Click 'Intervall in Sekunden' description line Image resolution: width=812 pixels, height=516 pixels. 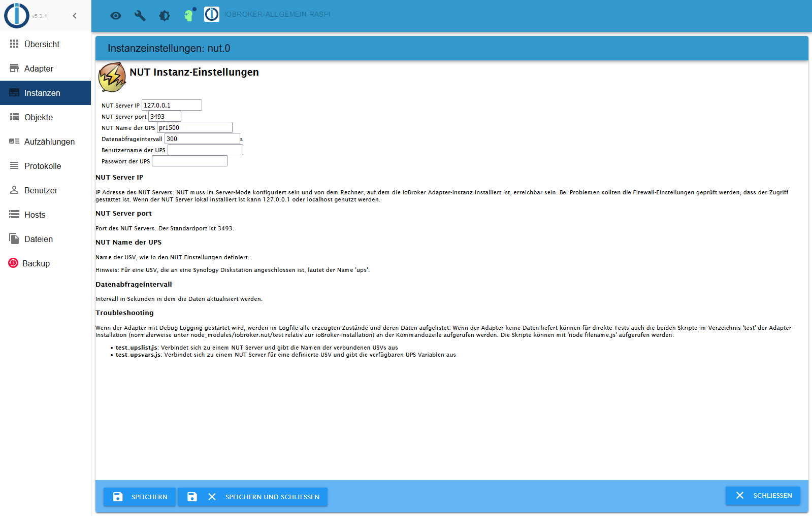(179, 299)
